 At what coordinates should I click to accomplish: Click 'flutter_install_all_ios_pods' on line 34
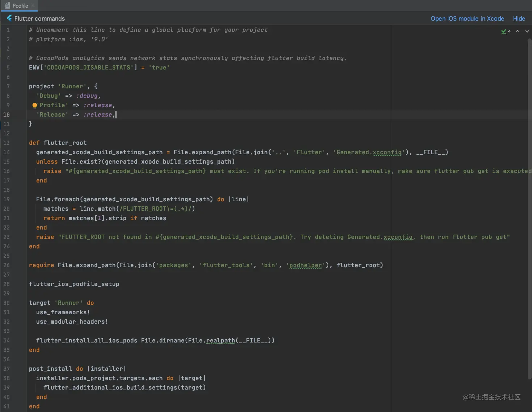[x=86, y=340]
